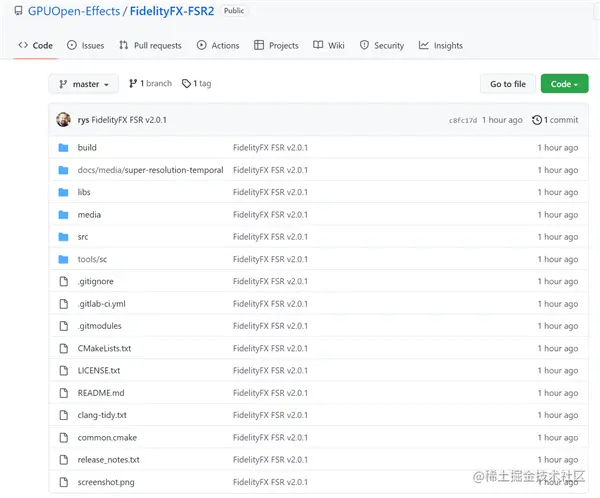The height and width of the screenshot is (498, 600).
Task: Click the file icon for release_notes.txt
Action: (64, 460)
